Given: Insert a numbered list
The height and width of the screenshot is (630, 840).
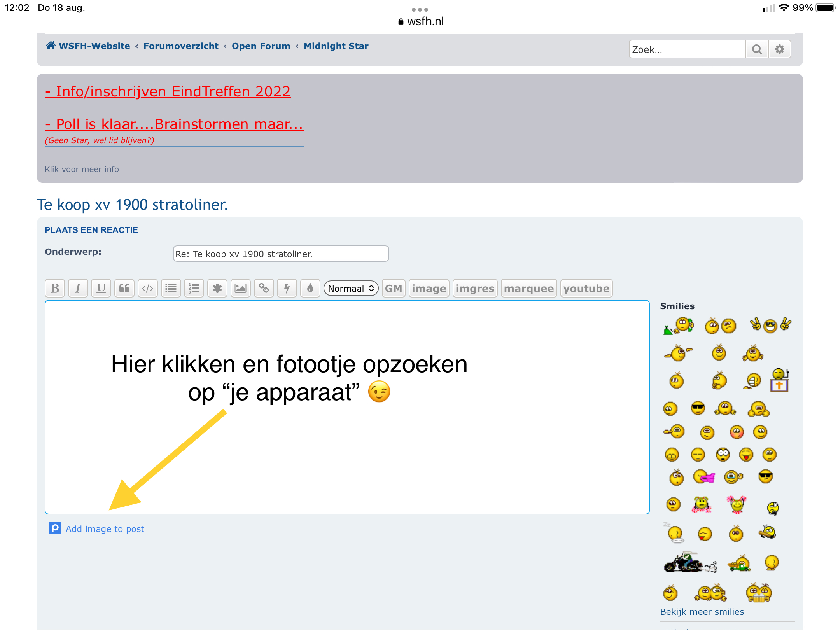Looking at the screenshot, I should tap(194, 288).
